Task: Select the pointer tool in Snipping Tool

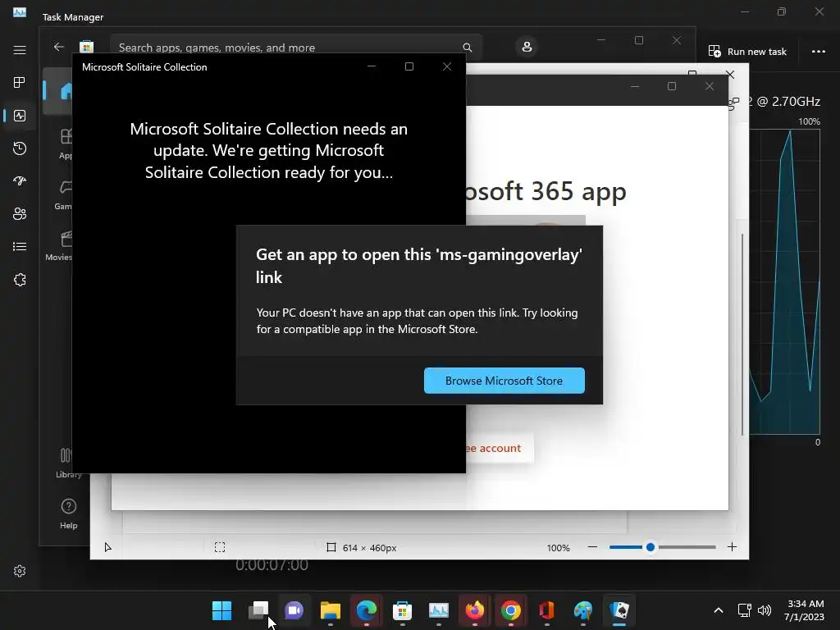Action: 107,547
